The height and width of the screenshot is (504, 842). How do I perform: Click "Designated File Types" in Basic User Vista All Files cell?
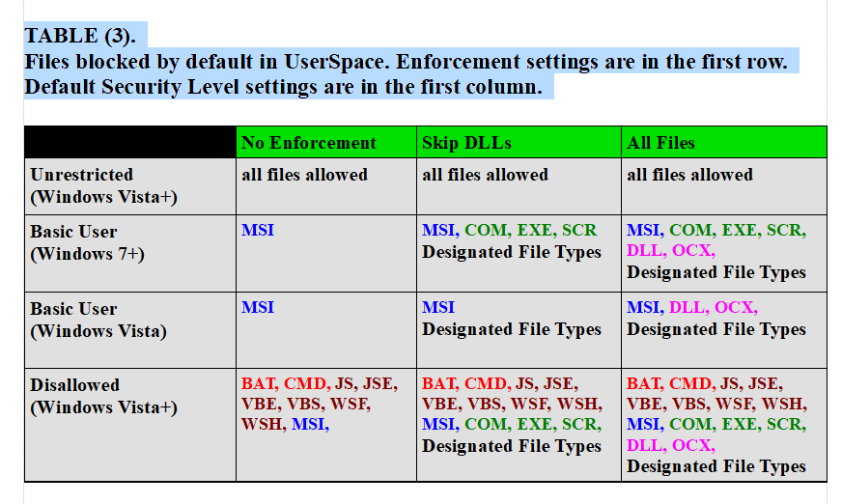pyautogui.click(x=716, y=329)
